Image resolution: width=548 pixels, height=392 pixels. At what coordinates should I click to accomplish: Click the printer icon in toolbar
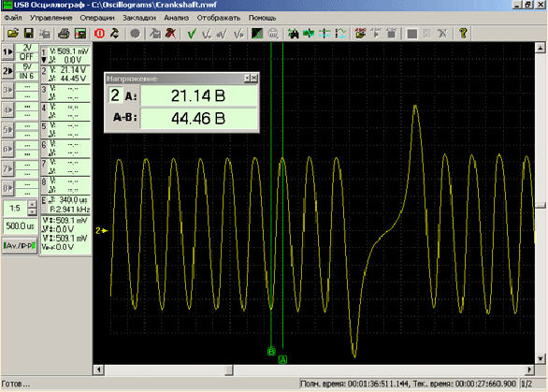(x=64, y=34)
